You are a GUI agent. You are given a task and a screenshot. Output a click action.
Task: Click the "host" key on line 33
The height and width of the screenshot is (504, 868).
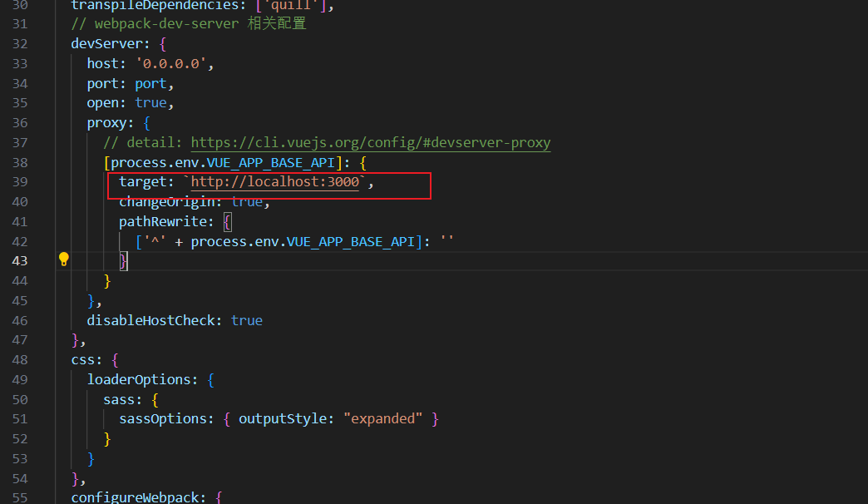coord(103,64)
